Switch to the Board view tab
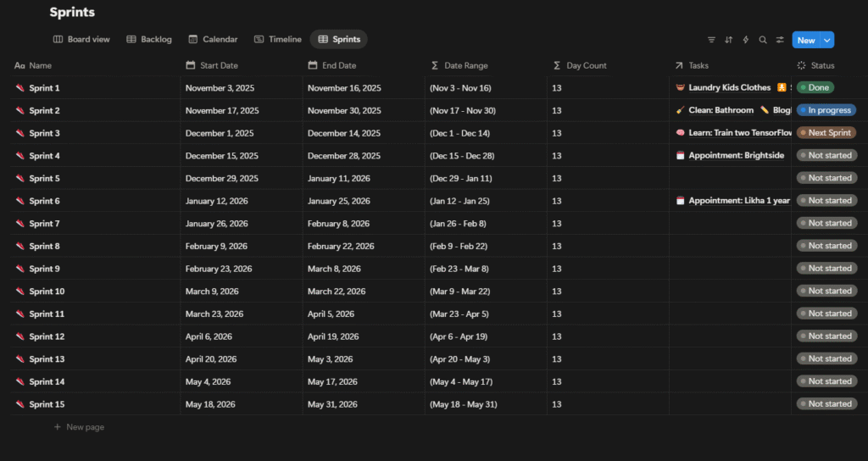 81,39
